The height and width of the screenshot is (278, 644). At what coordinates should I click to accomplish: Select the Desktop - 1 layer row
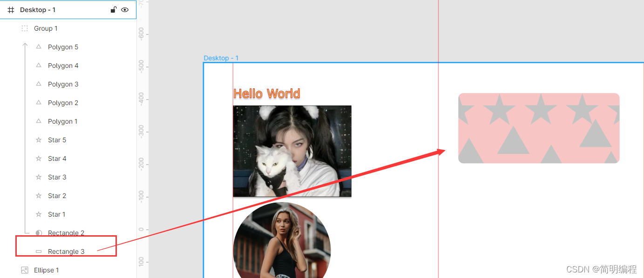click(68, 10)
